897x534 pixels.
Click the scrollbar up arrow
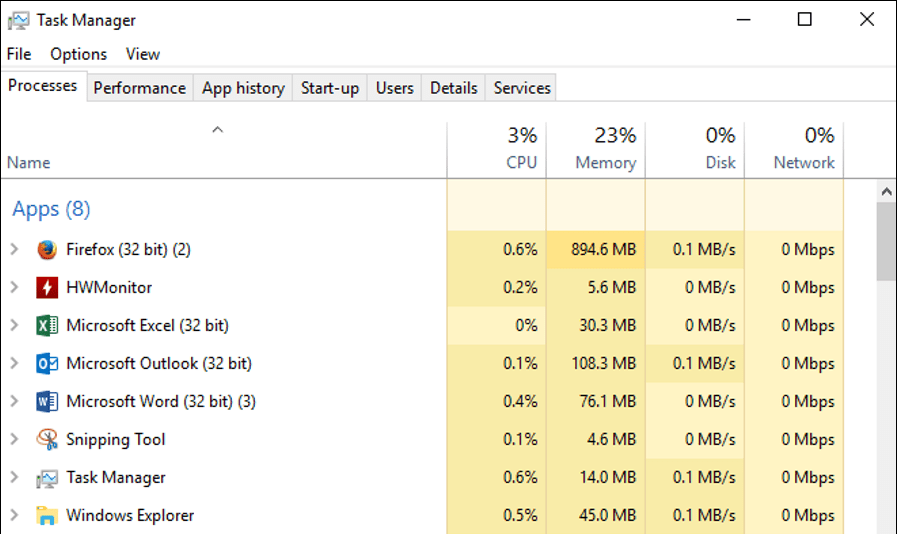click(x=886, y=190)
